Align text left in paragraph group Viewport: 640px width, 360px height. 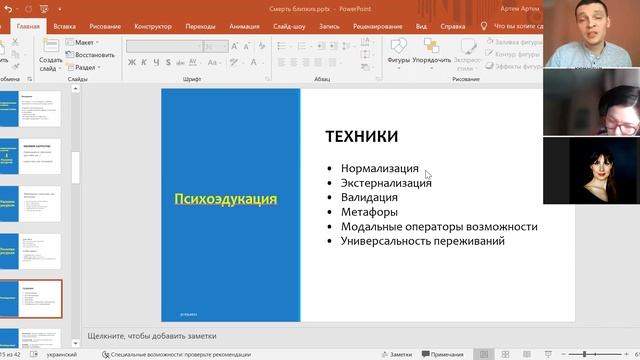pos(282,62)
